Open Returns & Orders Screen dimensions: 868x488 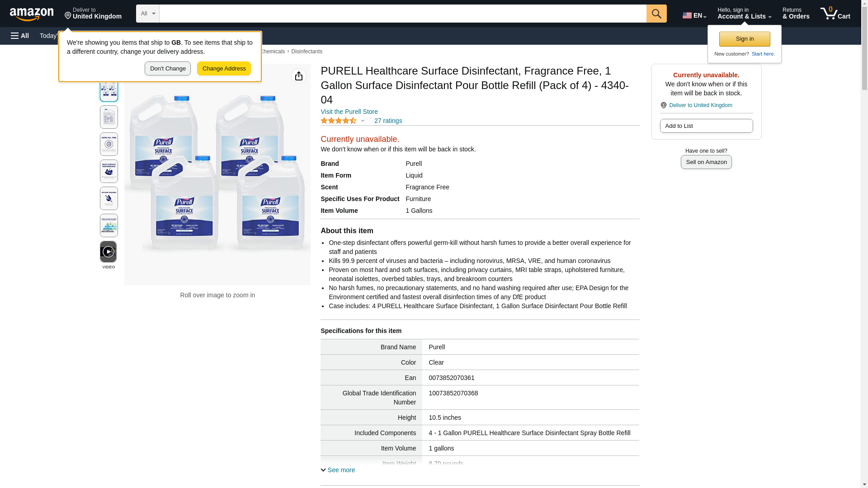tap(796, 14)
